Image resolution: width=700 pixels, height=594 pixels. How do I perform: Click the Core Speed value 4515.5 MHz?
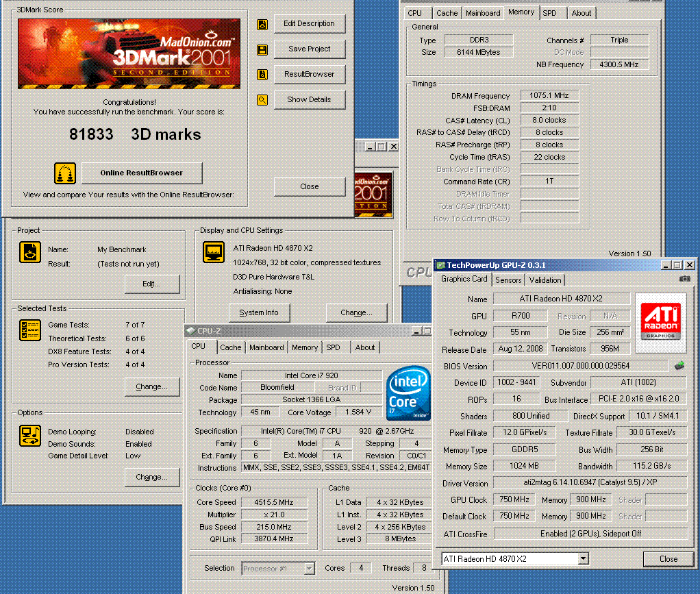coord(274,502)
